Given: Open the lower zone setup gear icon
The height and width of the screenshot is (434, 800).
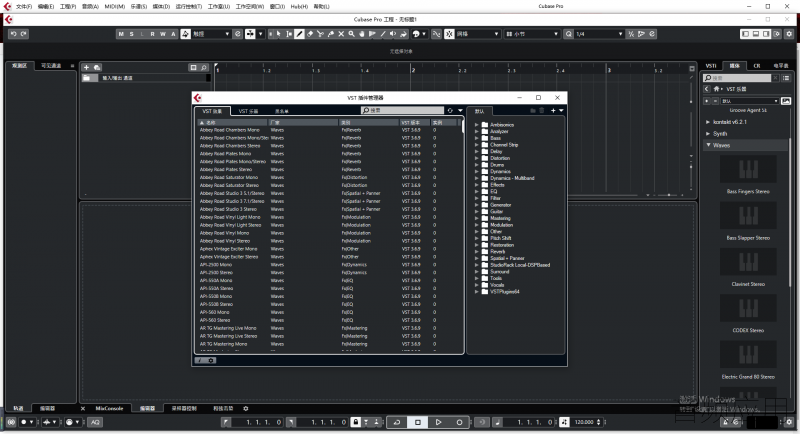Looking at the screenshot, I should pos(245,409).
